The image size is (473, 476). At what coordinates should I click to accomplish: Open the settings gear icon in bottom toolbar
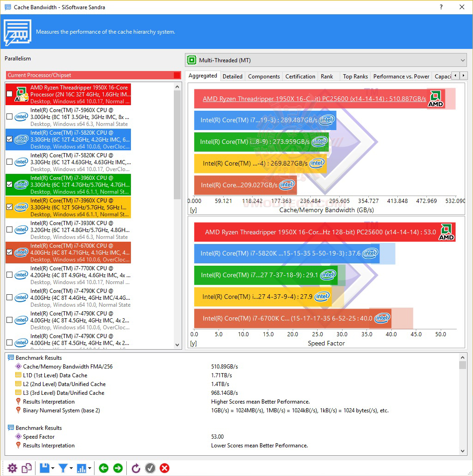click(x=12, y=468)
